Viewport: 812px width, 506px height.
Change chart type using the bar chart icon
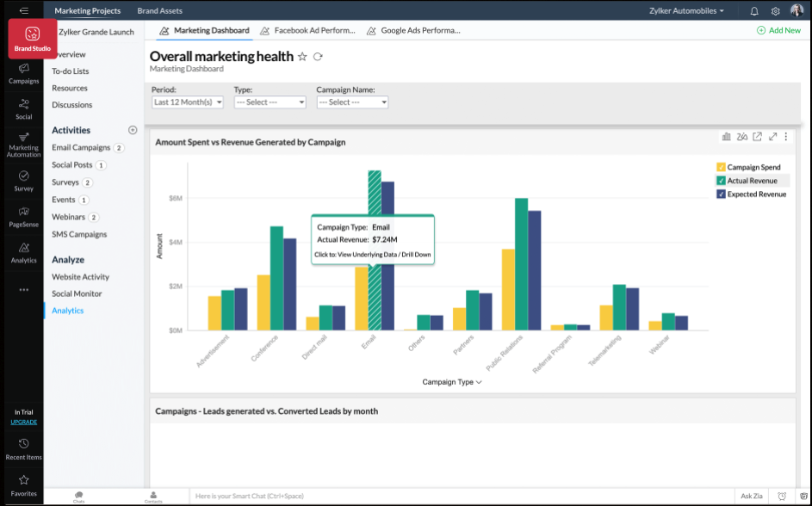pyautogui.click(x=727, y=137)
